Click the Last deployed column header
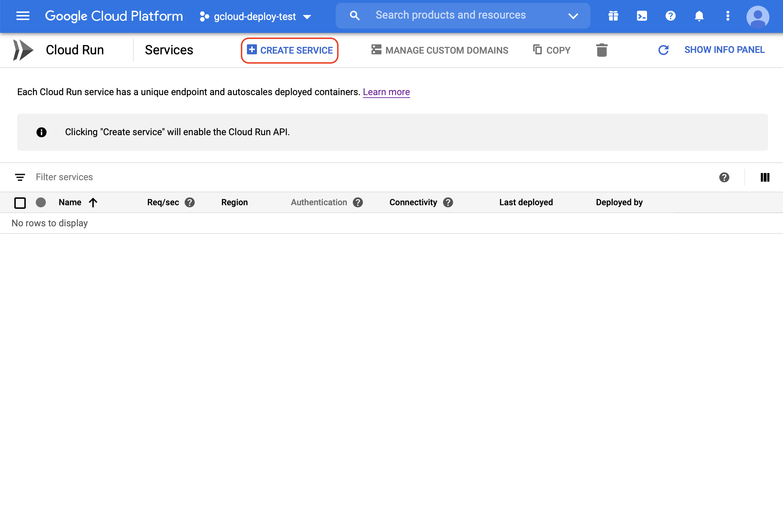The image size is (783, 532). coord(526,202)
